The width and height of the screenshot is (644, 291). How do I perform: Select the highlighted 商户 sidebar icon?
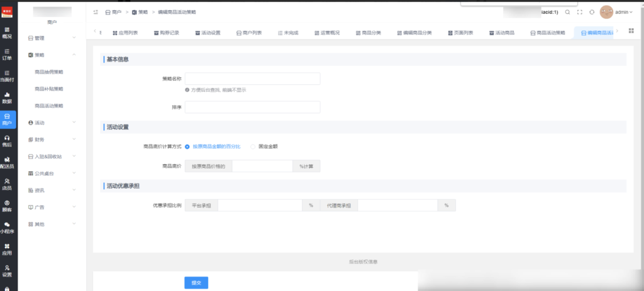coord(8,119)
